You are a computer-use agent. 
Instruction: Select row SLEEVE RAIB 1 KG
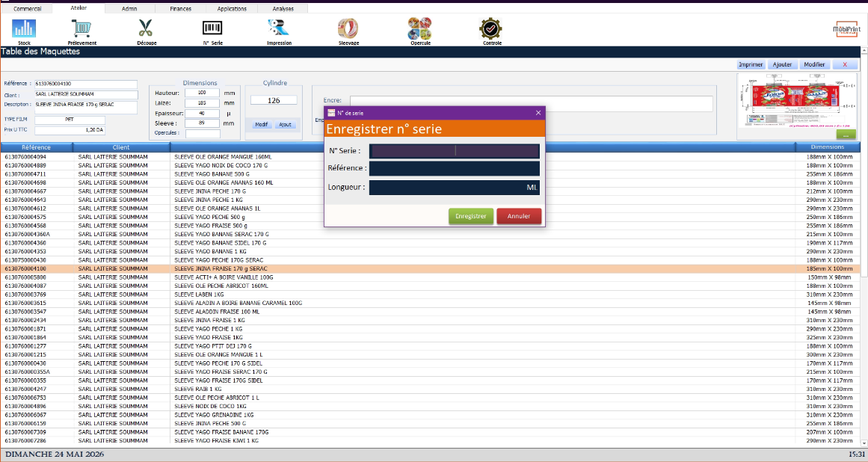[x=431, y=389]
